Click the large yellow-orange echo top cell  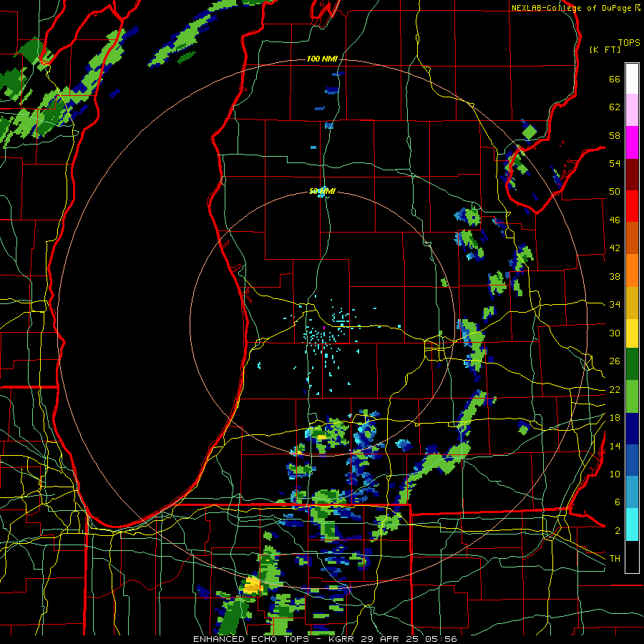[x=252, y=585]
